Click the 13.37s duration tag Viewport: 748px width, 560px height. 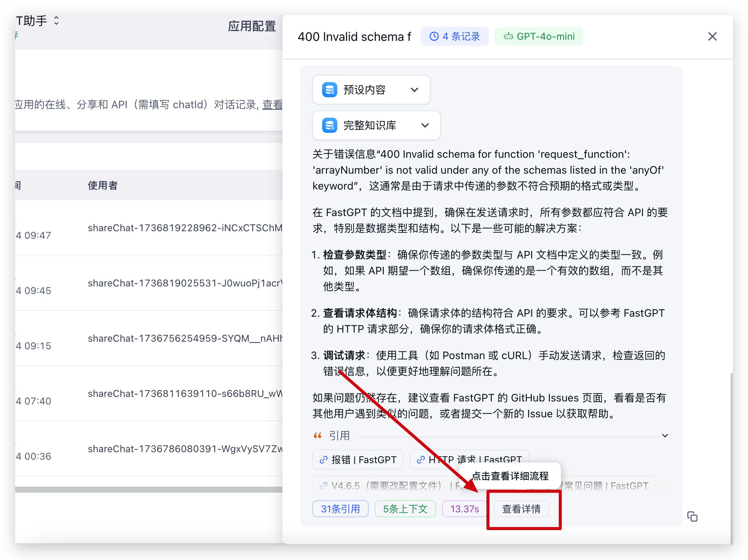point(464,509)
